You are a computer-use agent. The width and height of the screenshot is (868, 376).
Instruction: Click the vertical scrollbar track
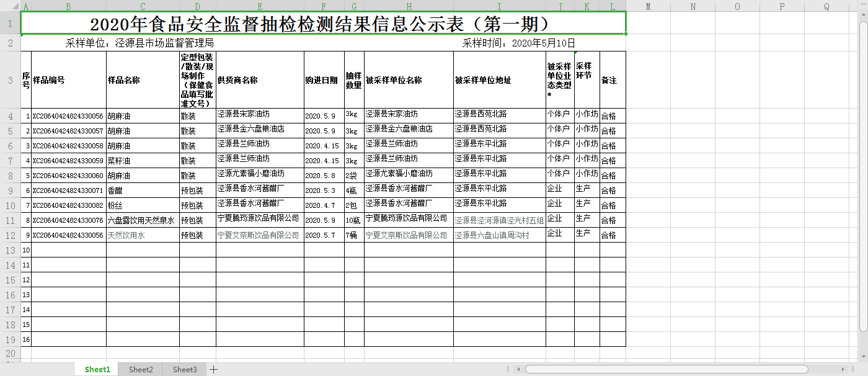862,186
